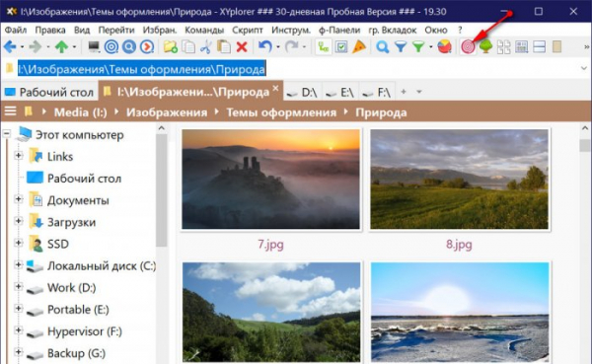Expand the Локальный диск (C:) node

18,264
